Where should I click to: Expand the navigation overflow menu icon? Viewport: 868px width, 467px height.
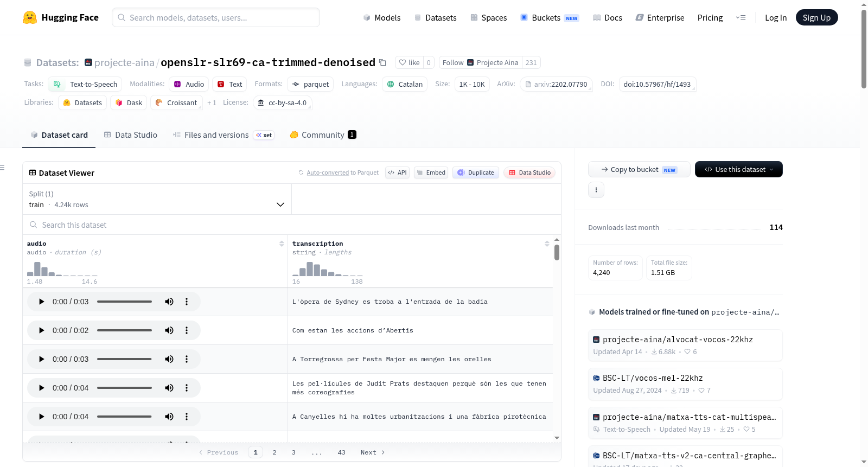coord(741,17)
